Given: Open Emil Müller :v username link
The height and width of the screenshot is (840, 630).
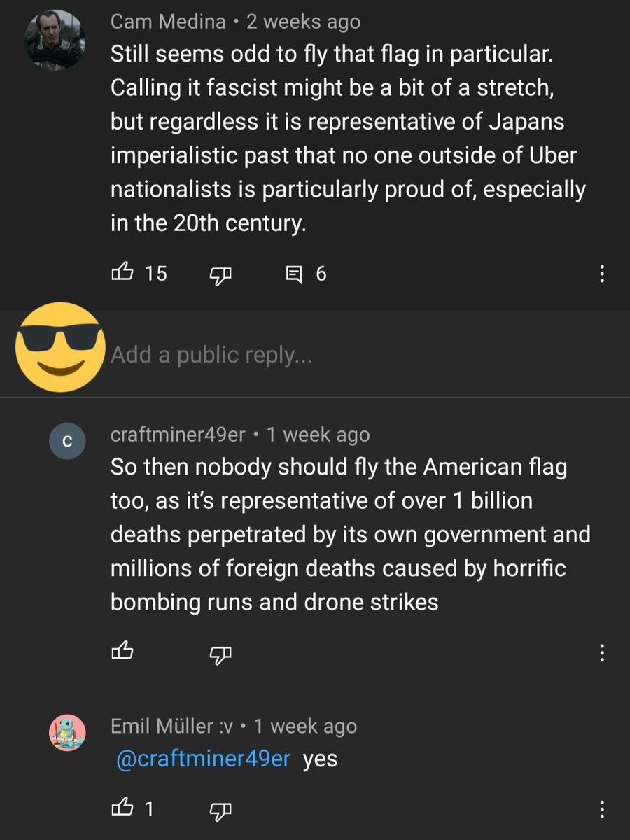Looking at the screenshot, I should (x=171, y=726).
